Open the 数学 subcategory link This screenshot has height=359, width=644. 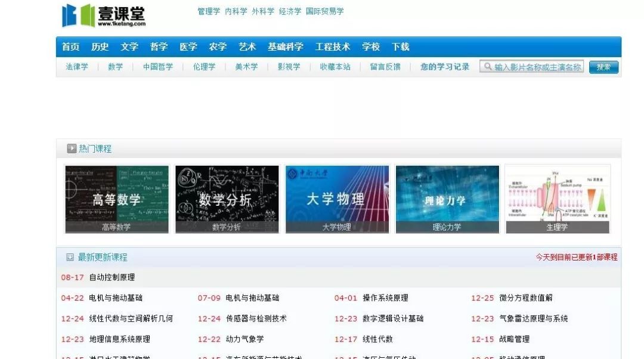tap(114, 67)
